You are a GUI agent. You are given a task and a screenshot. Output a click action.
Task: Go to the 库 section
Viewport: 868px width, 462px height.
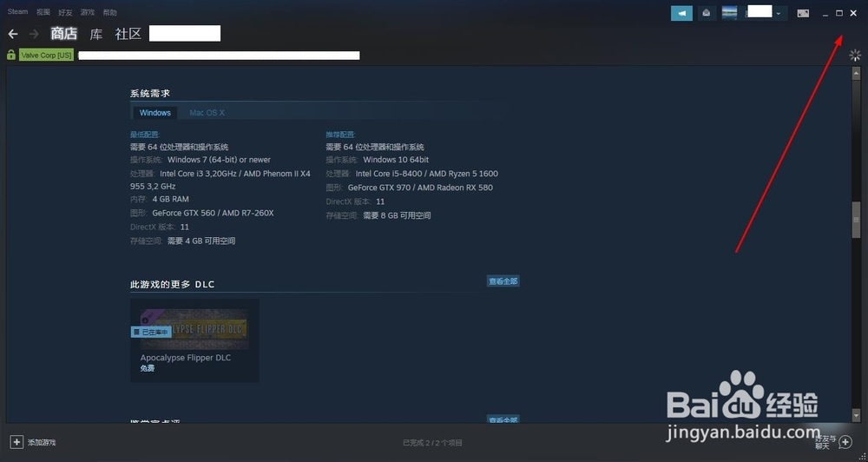(96, 35)
